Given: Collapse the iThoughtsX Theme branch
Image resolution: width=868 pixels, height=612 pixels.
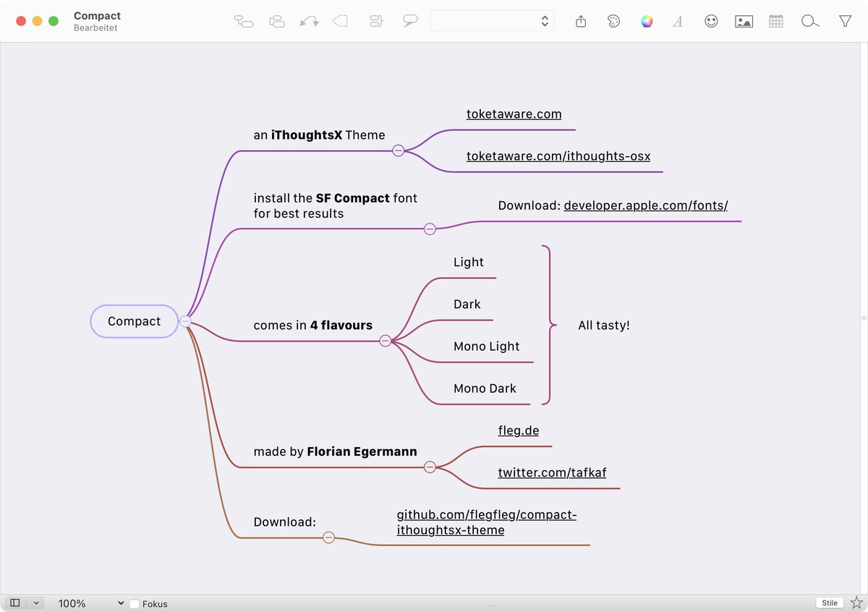Looking at the screenshot, I should [398, 150].
